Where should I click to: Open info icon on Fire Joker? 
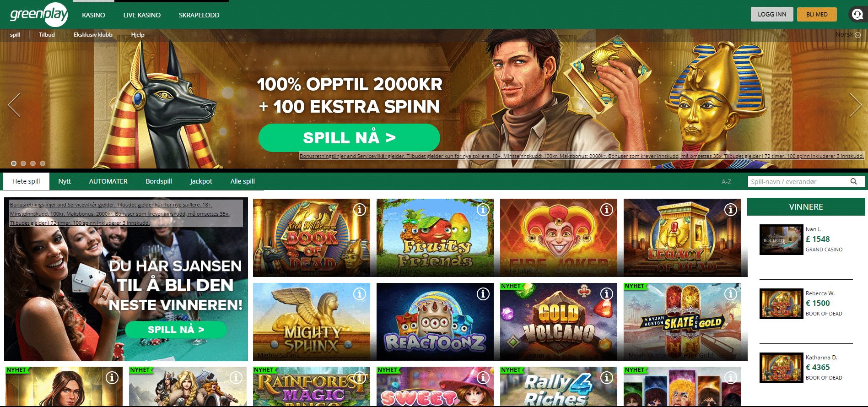[607, 210]
